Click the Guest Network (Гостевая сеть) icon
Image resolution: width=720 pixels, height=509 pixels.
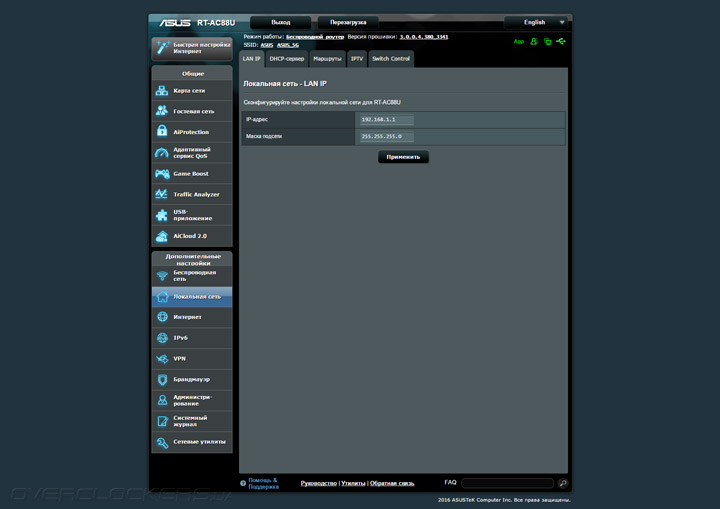click(x=162, y=111)
